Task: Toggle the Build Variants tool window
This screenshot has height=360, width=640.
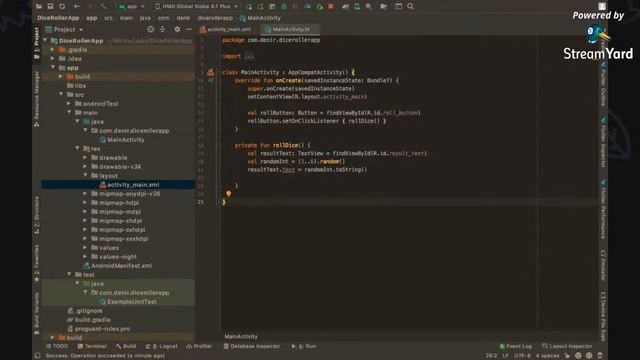Action: click(37, 313)
